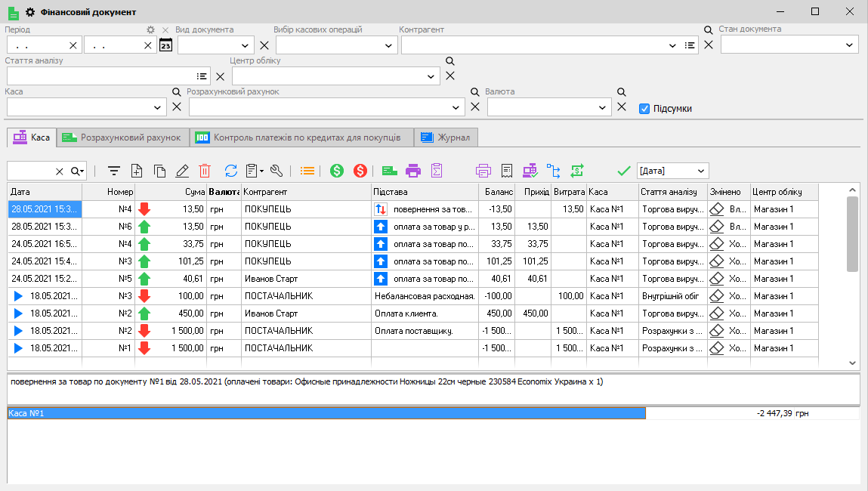Click the green checkmark confirm icon
Viewport: 868px width, 491px height.
click(x=624, y=171)
